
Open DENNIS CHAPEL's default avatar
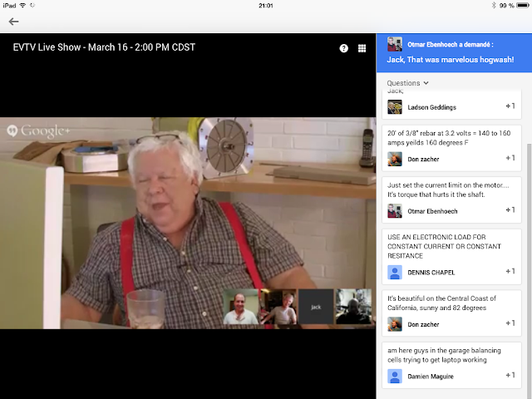coord(395,273)
